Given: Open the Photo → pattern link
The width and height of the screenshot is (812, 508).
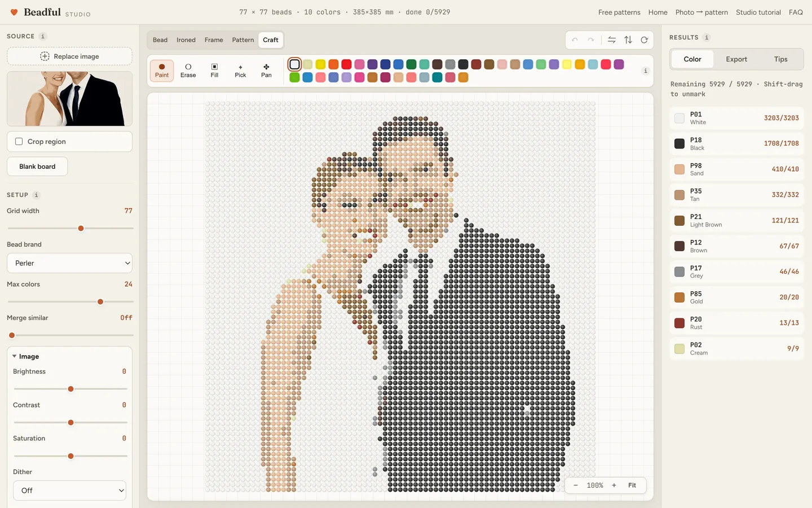Looking at the screenshot, I should coord(701,12).
